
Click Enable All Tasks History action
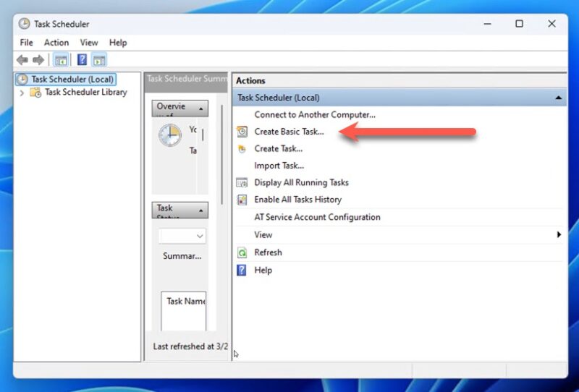298,200
